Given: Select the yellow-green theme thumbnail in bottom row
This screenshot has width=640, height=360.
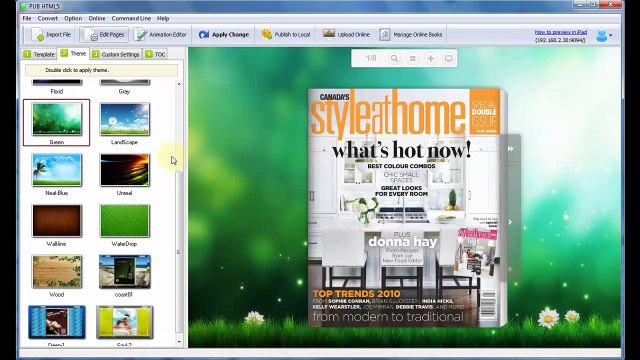Looking at the screenshot, I should (x=124, y=322).
